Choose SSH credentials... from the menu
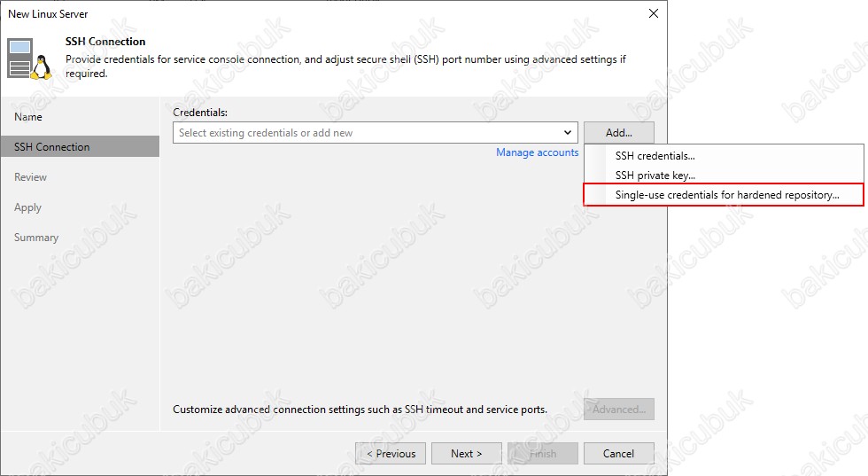The height and width of the screenshot is (476, 868). pos(655,156)
